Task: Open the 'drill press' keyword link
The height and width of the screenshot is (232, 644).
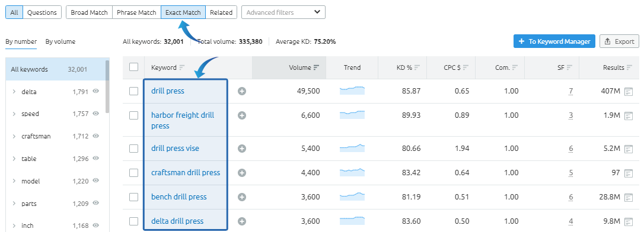Action: 168,91
